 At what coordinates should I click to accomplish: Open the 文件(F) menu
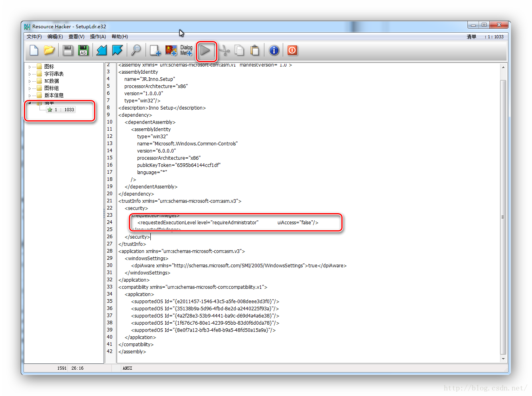pos(34,37)
